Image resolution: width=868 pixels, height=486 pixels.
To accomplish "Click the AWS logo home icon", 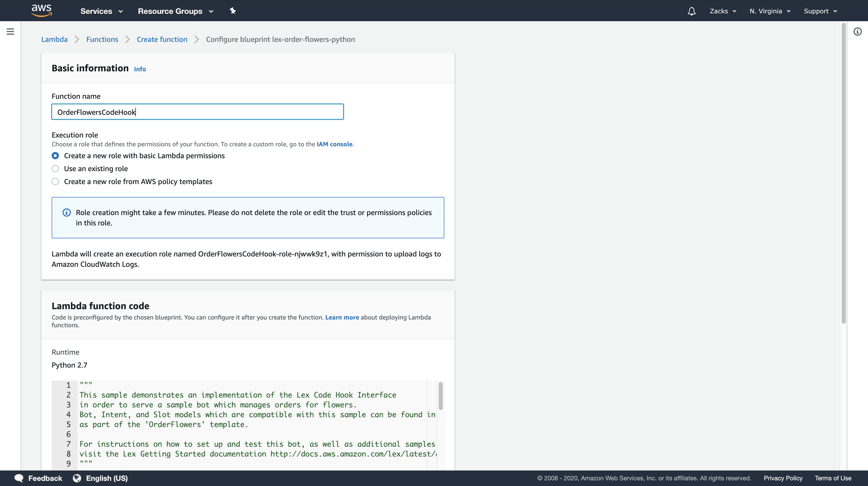I will 41,10.
